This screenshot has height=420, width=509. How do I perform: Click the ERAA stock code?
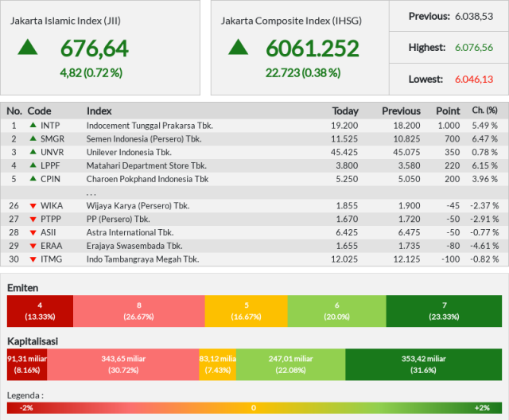[51, 246]
